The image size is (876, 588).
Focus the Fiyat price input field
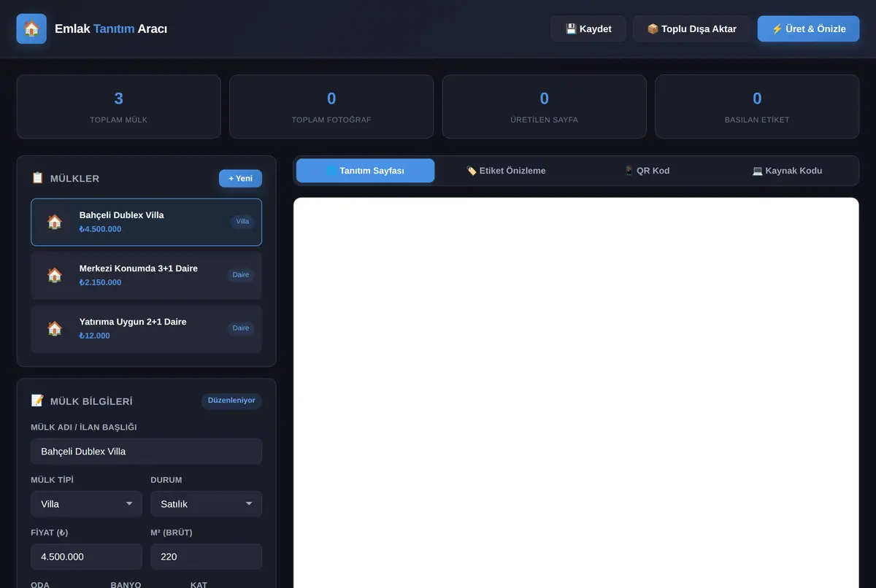coord(86,557)
